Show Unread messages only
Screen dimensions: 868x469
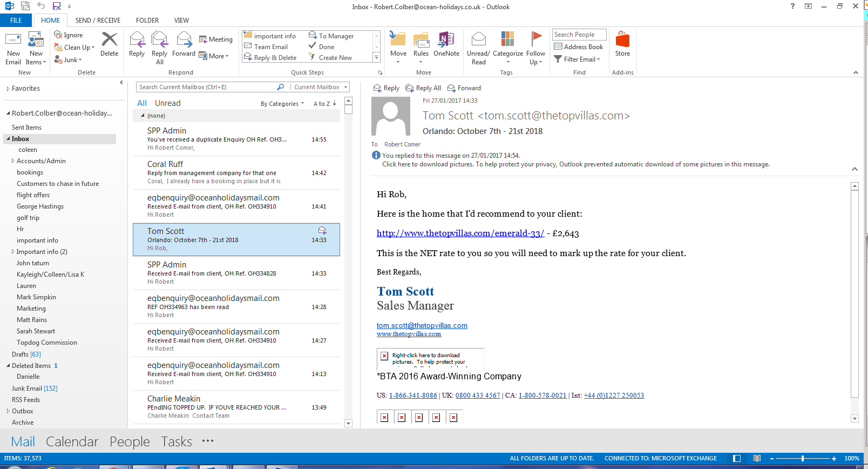168,103
